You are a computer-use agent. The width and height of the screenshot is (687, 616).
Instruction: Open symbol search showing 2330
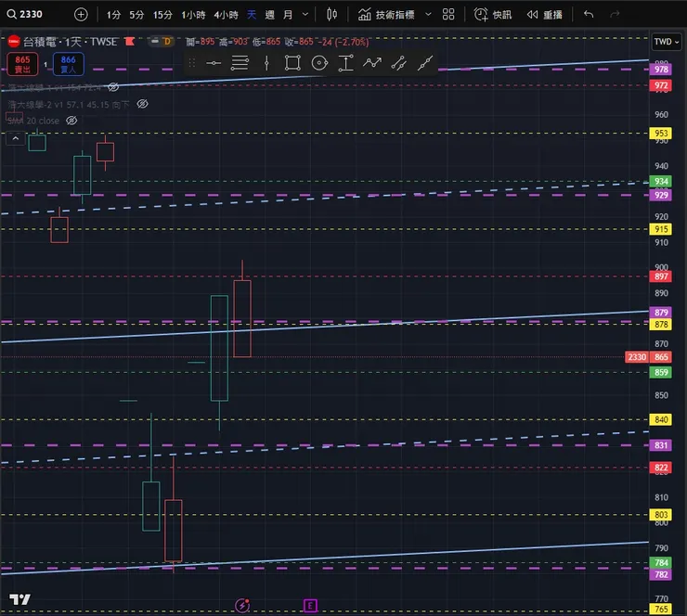coord(25,15)
